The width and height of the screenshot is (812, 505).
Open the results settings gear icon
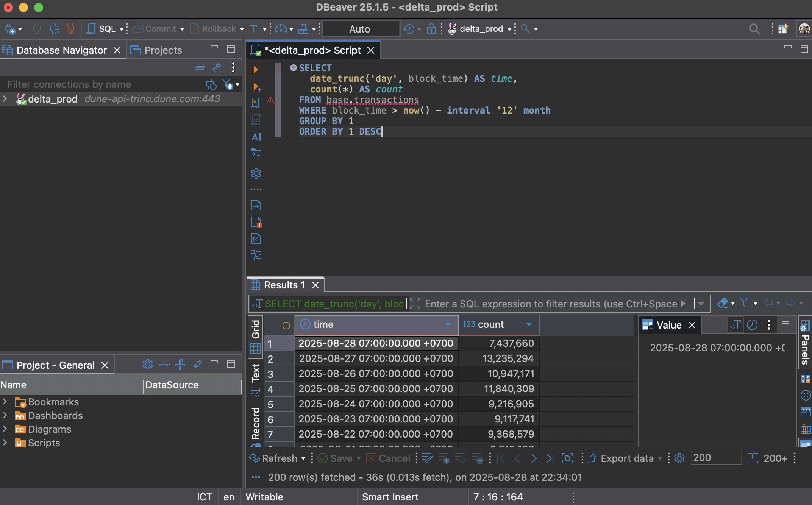pyautogui.click(x=679, y=458)
